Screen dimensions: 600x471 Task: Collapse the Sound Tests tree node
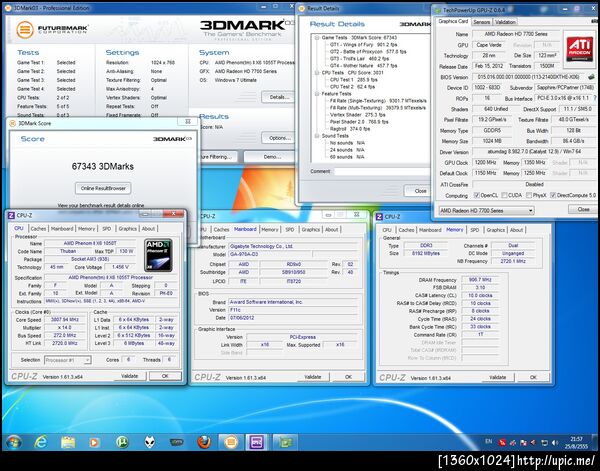(317, 136)
